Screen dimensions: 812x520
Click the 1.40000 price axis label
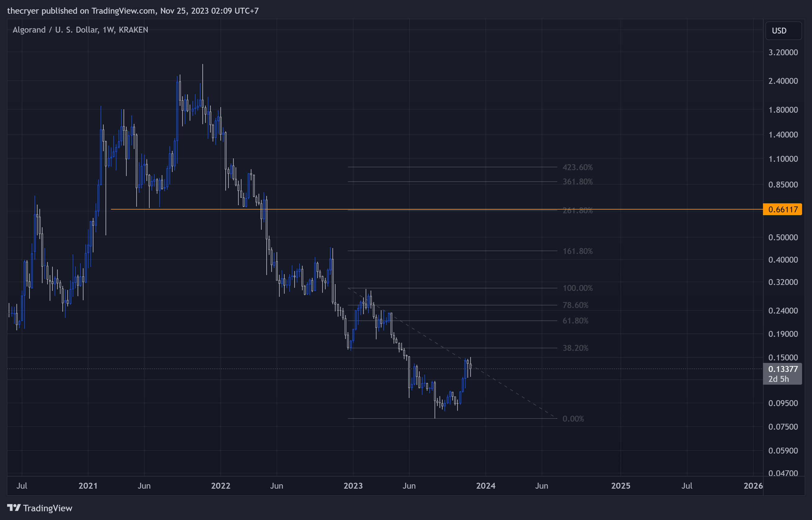tap(783, 135)
